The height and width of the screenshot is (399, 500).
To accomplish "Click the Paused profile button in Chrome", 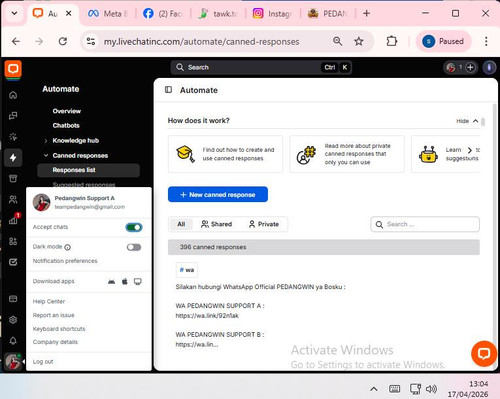I will (443, 41).
